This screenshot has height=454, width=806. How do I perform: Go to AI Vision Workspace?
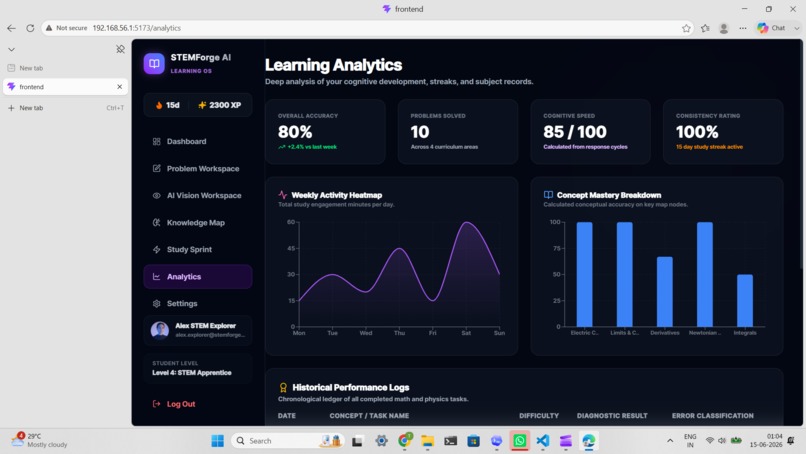[198, 195]
